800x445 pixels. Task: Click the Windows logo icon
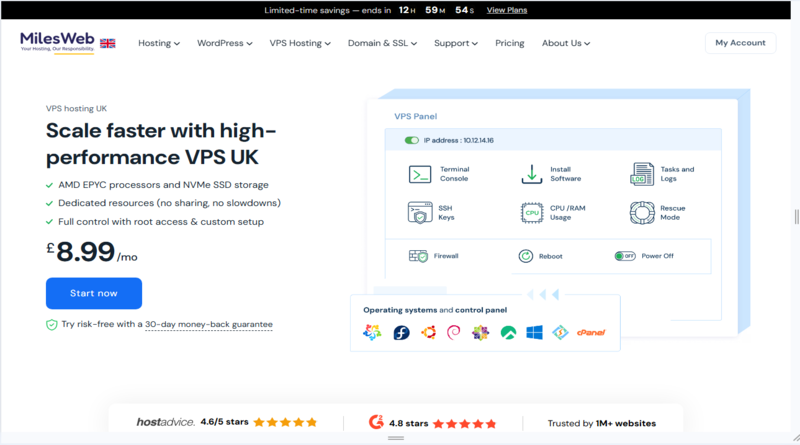click(534, 333)
